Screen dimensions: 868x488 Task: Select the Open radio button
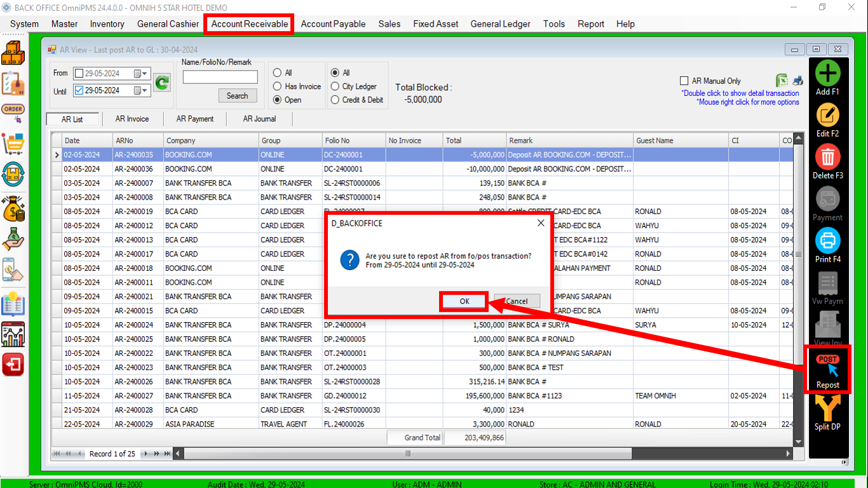pos(277,100)
